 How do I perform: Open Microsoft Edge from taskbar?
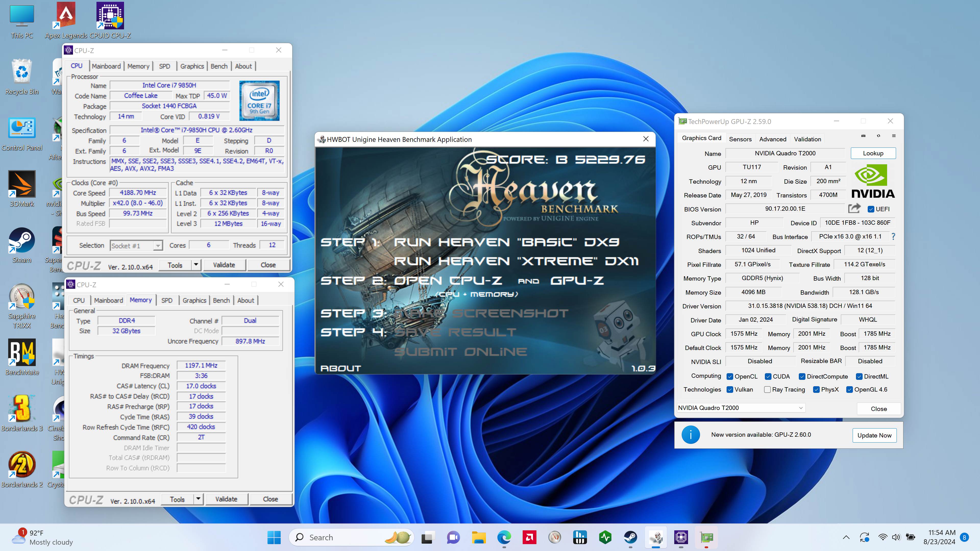504,537
